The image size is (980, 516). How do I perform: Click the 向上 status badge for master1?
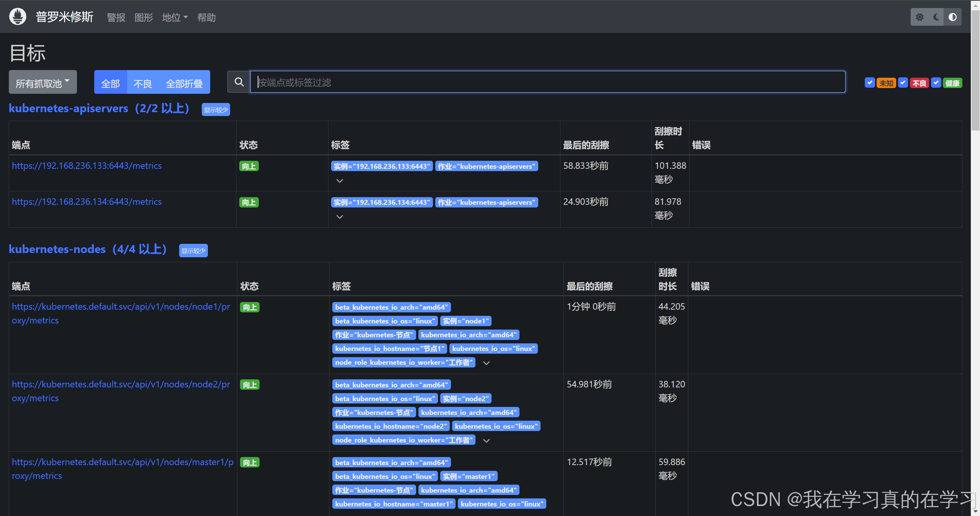coord(250,462)
